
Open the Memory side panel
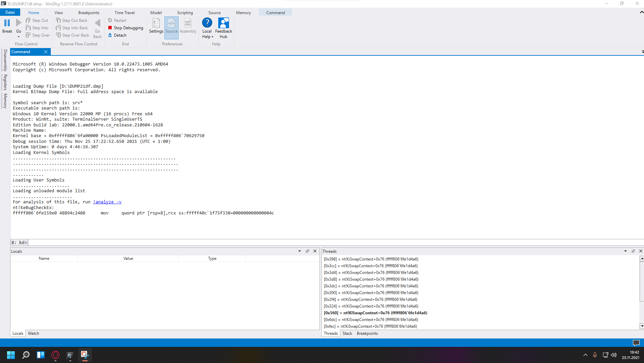5,101
